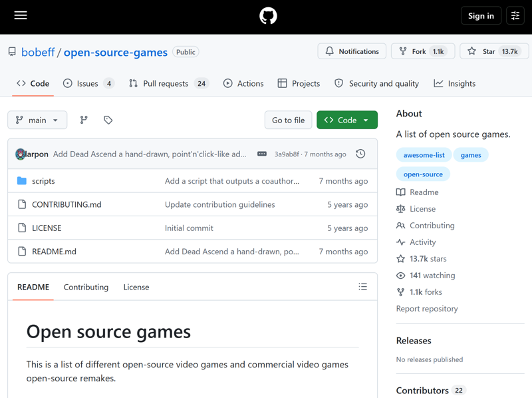Viewport: 532px width, 398px height.
Task: Open the Releases heading link
Action: (x=414, y=341)
